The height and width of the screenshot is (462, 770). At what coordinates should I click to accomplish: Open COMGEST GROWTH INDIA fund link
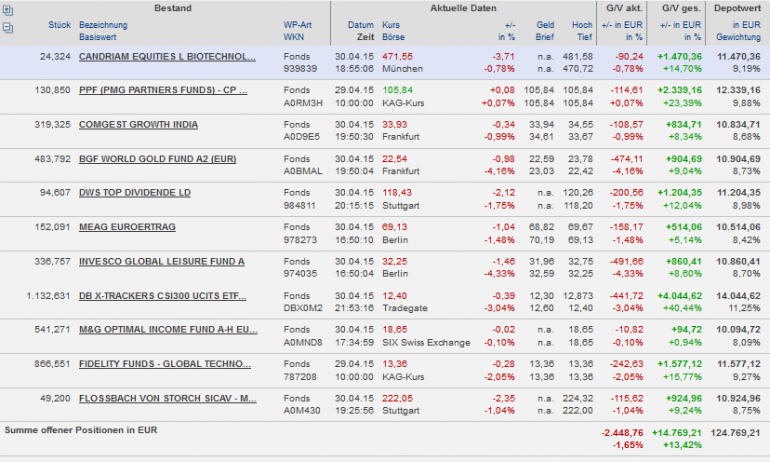(x=138, y=125)
